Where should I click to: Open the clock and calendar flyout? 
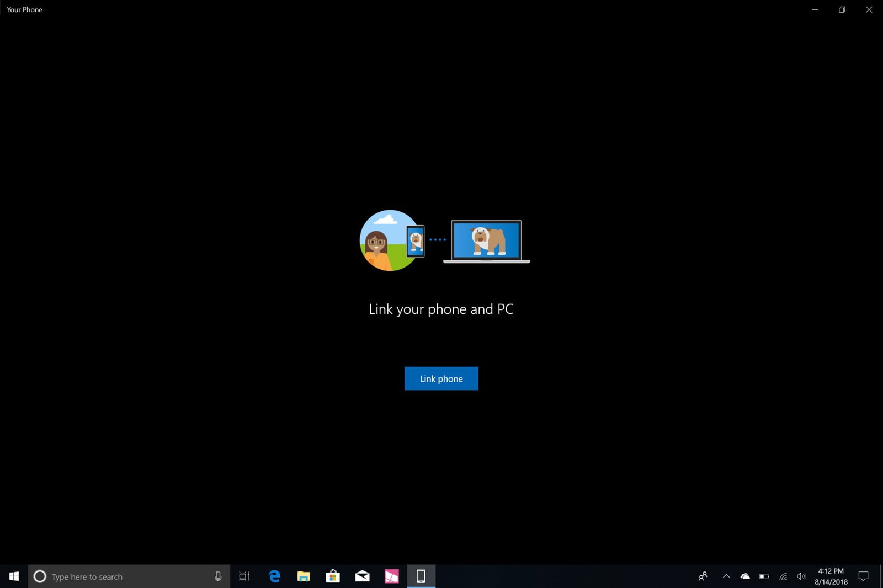[x=831, y=576]
